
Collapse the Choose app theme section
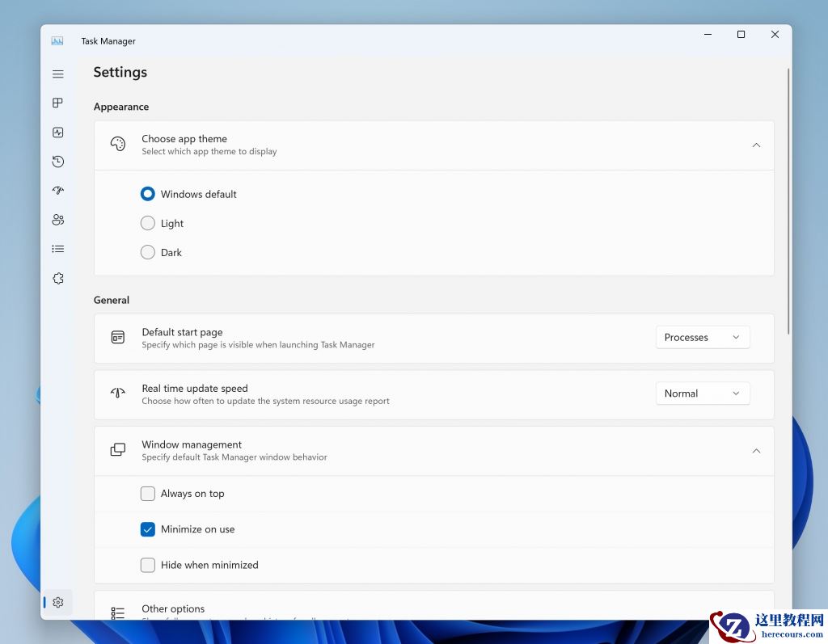click(756, 145)
